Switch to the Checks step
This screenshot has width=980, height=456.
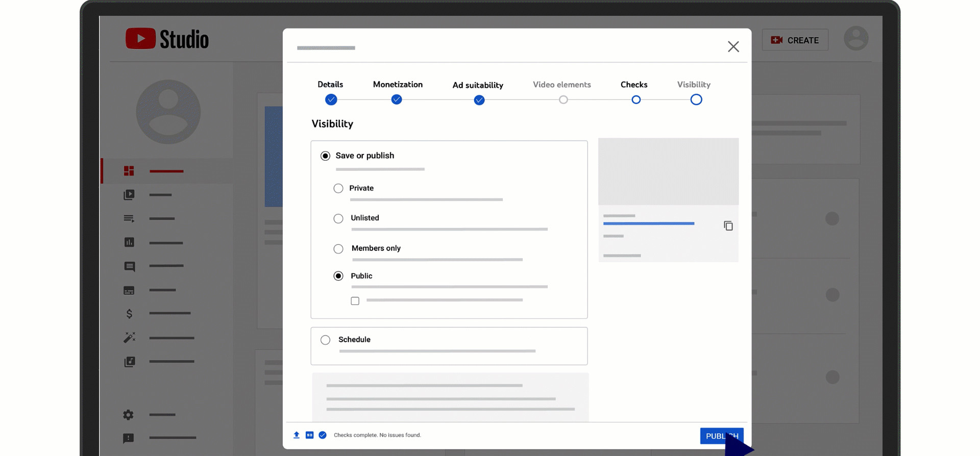pyautogui.click(x=635, y=99)
